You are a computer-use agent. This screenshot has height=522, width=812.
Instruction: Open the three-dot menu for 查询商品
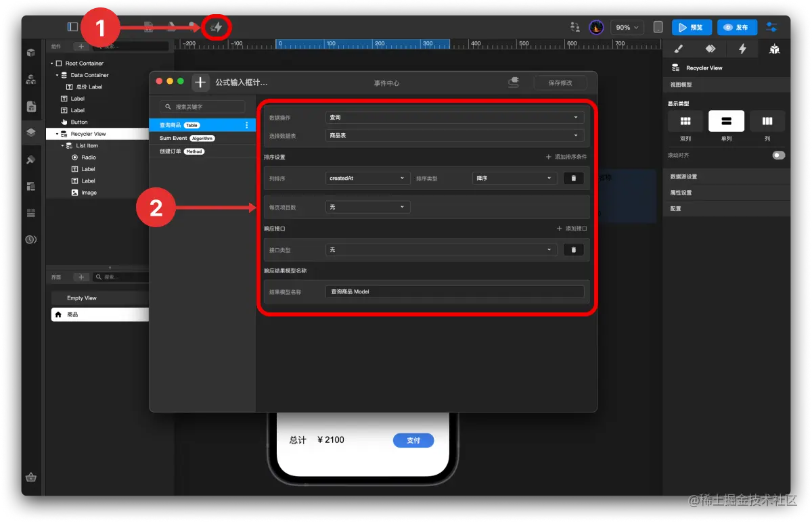(x=246, y=125)
